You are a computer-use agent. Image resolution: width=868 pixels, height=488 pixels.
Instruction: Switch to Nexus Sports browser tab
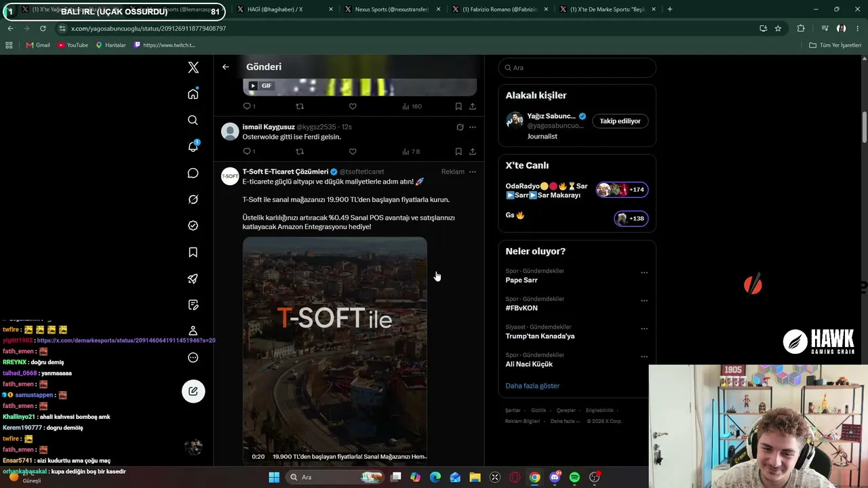coord(393,9)
